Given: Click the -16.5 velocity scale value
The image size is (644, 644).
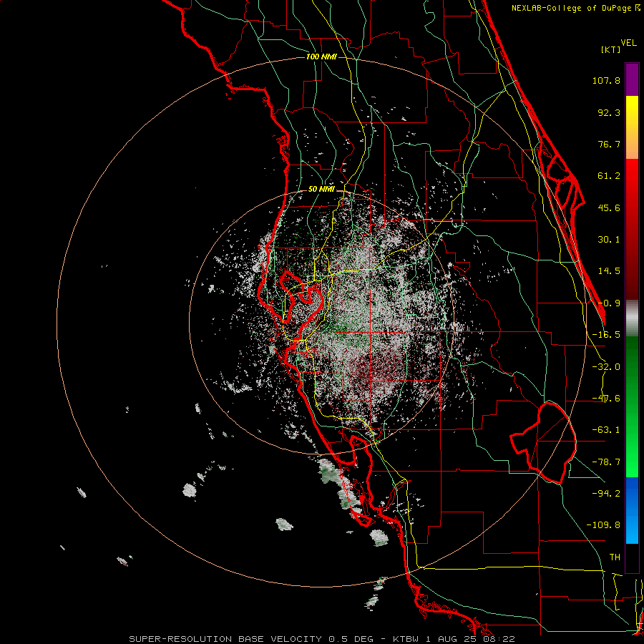Looking at the screenshot, I should coord(606,335).
